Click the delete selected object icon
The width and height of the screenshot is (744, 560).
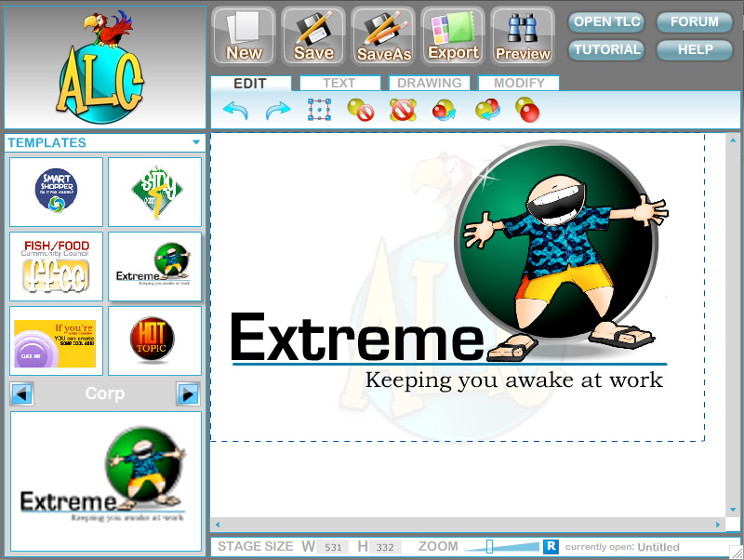(361, 110)
